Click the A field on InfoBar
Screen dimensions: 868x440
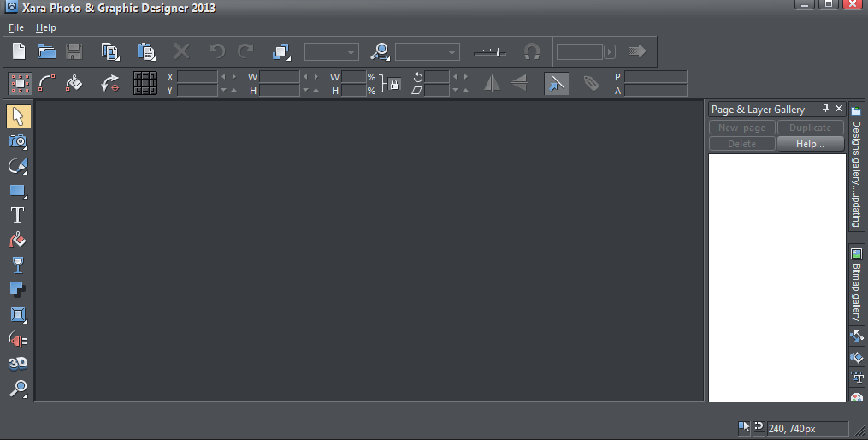click(x=655, y=91)
